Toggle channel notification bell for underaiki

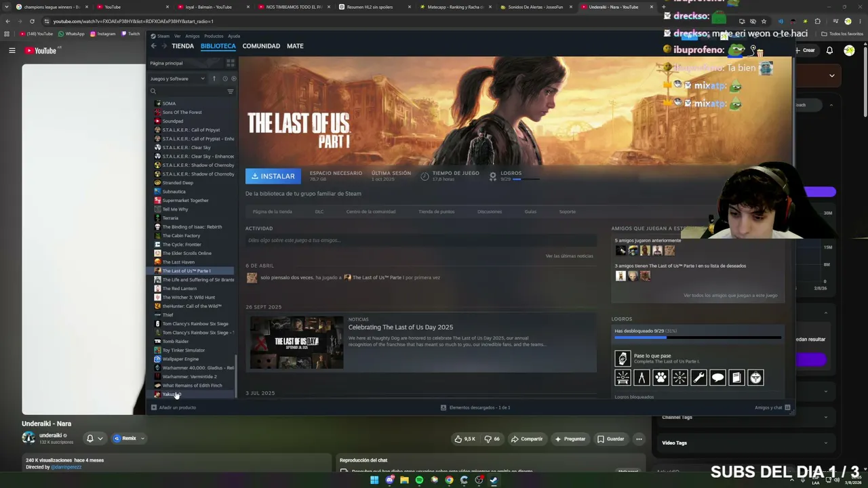point(94,439)
